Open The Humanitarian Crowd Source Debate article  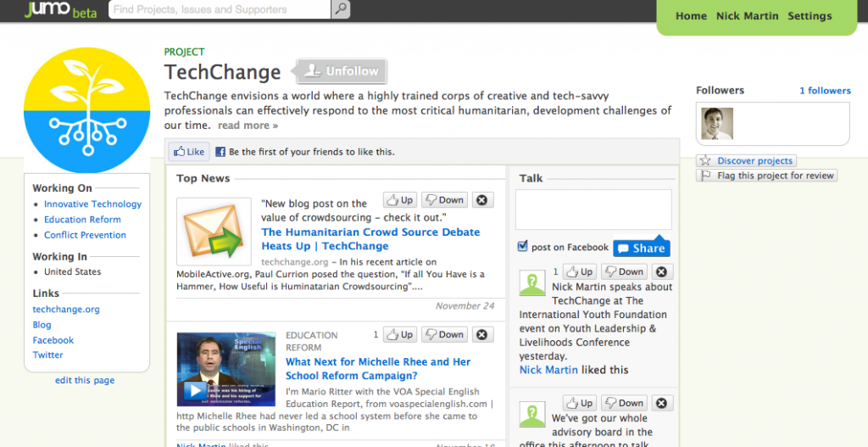[371, 238]
